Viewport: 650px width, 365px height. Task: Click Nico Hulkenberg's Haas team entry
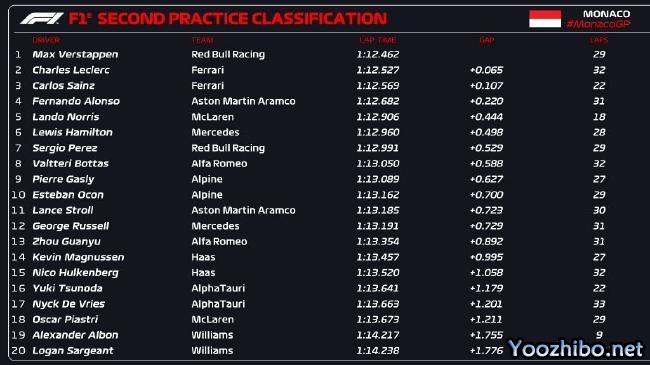(x=203, y=273)
